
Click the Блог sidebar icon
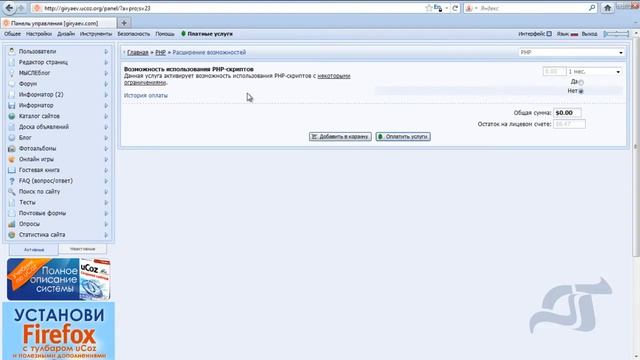[x=11, y=138]
